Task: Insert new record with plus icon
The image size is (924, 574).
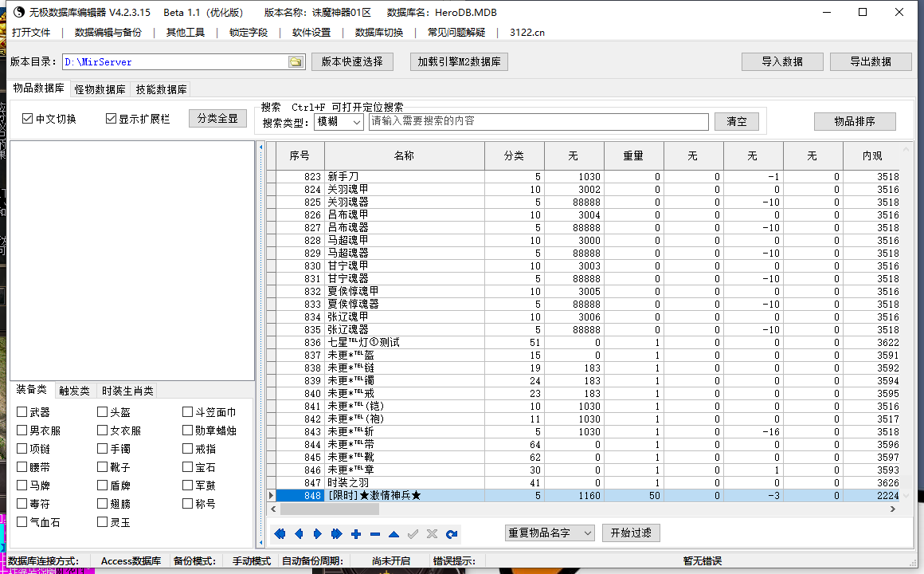Action: pyautogui.click(x=356, y=534)
